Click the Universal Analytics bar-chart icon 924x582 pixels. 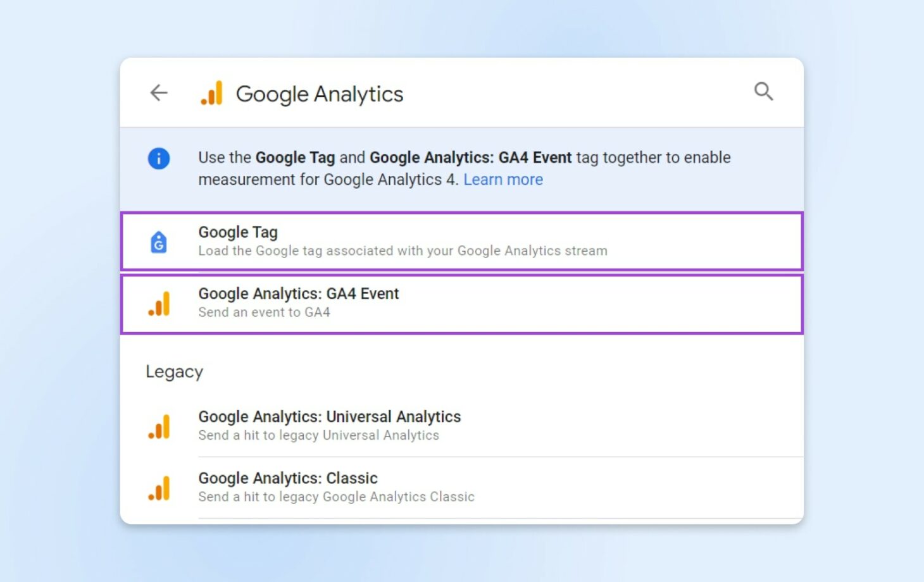click(x=159, y=426)
